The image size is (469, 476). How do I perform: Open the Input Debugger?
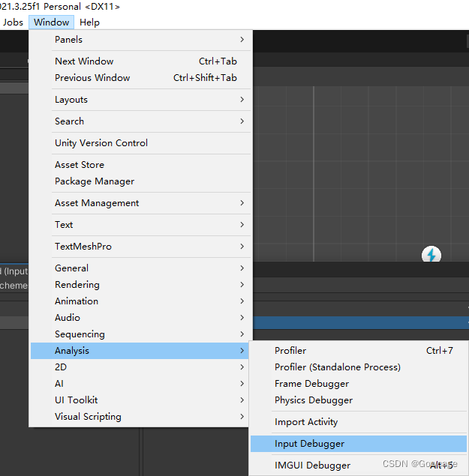click(x=359, y=444)
